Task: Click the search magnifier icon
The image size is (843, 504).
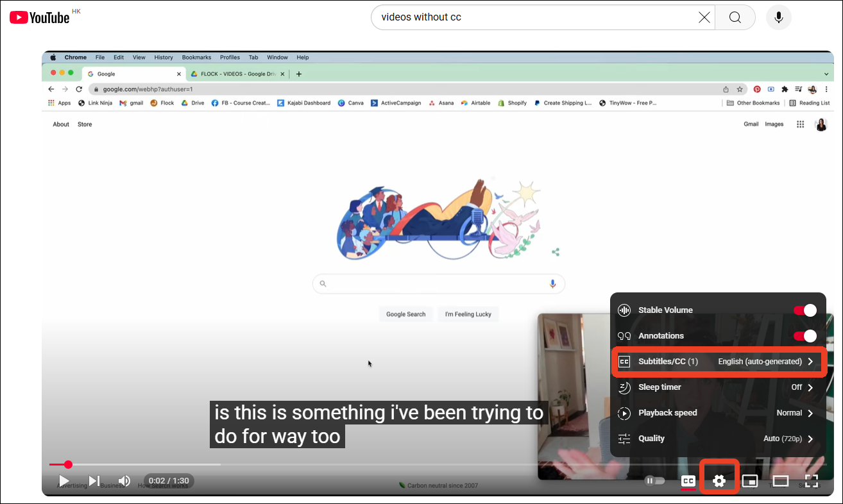Action: 735,17
